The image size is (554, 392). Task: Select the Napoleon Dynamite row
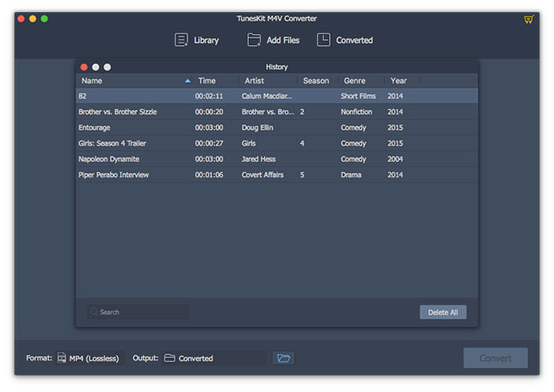coord(277,159)
